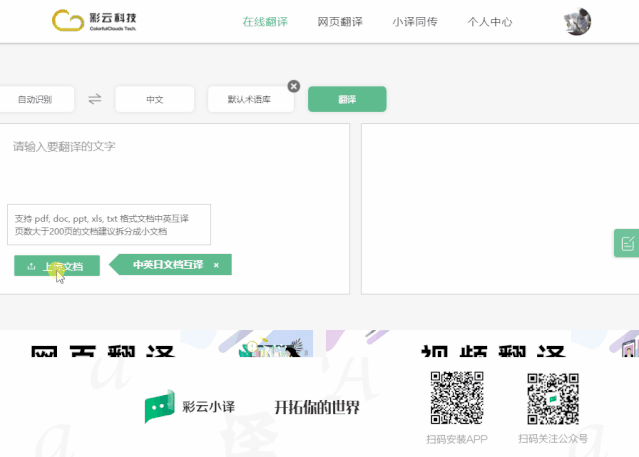Navigate to 个人中心
Image resolution: width=639 pixels, height=457 pixels.
pyautogui.click(x=490, y=21)
